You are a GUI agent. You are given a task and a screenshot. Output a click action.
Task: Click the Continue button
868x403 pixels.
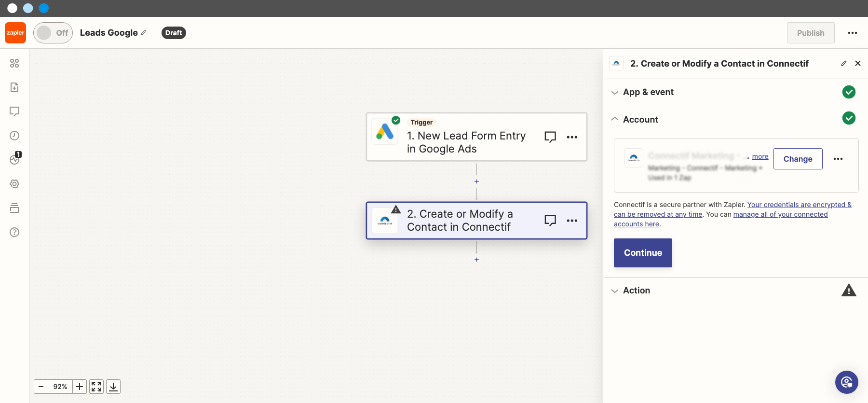(x=643, y=253)
